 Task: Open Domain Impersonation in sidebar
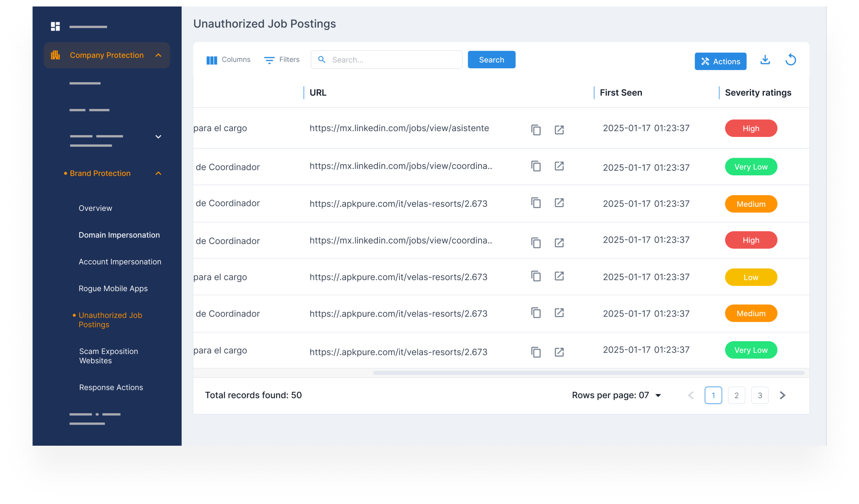(119, 235)
